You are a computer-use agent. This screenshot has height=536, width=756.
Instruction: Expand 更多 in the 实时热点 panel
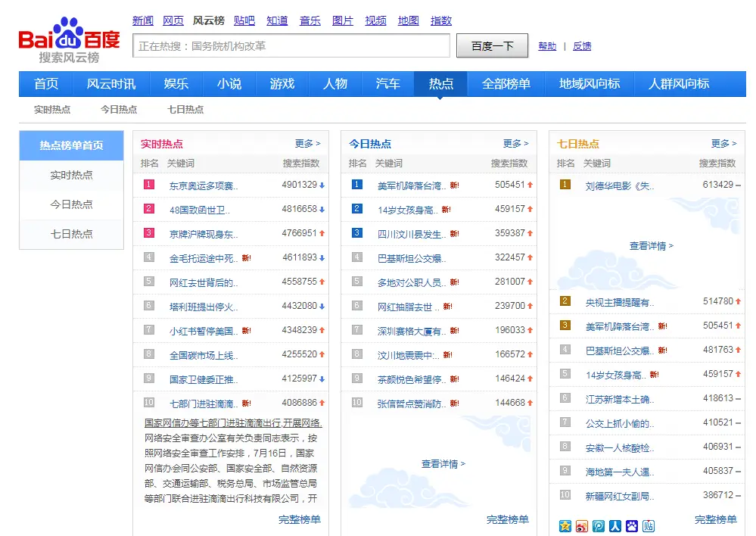[307, 143]
